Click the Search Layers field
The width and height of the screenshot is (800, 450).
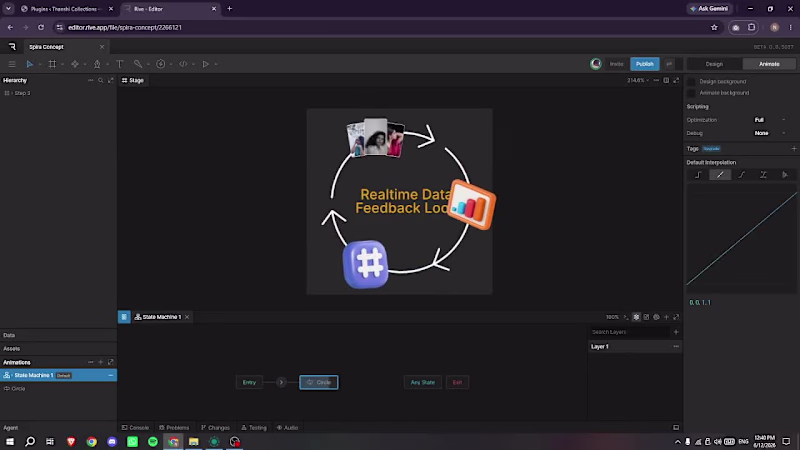tap(630, 332)
